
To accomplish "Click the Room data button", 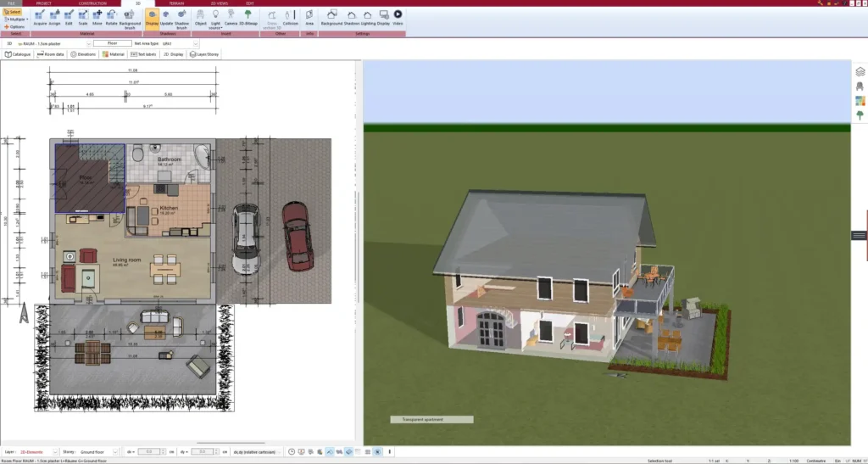I will (50, 53).
